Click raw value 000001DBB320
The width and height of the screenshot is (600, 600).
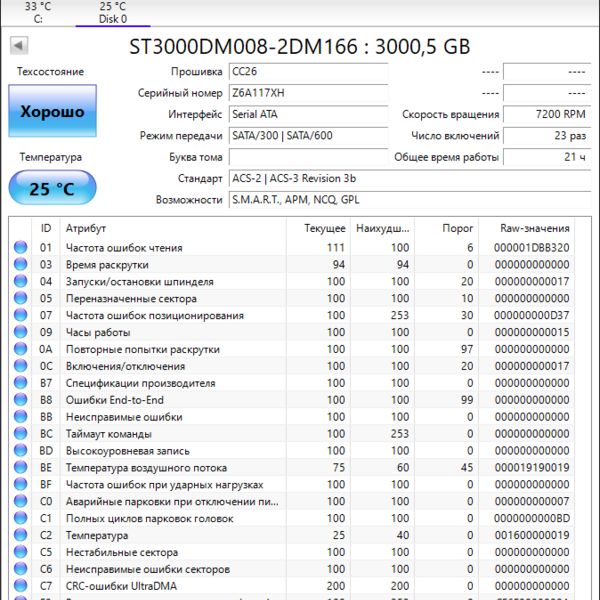click(x=532, y=248)
